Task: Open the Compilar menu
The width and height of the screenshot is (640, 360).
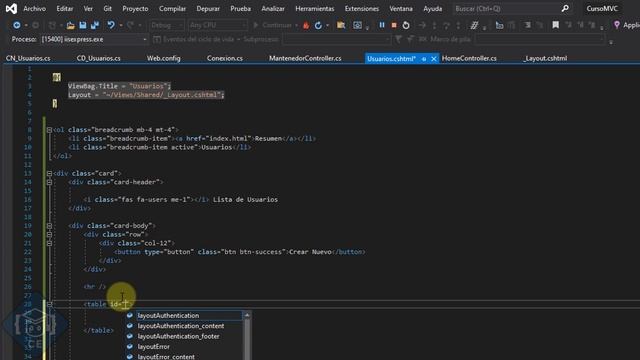Action: 172,9
